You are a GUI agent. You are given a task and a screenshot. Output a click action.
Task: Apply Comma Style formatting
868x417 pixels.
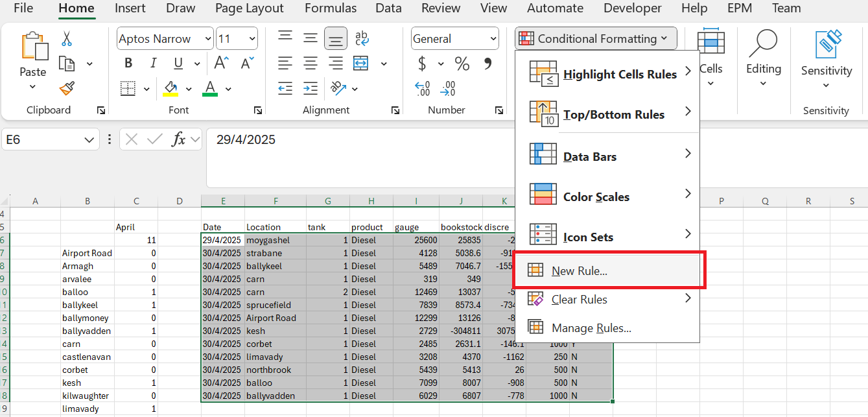(487, 63)
